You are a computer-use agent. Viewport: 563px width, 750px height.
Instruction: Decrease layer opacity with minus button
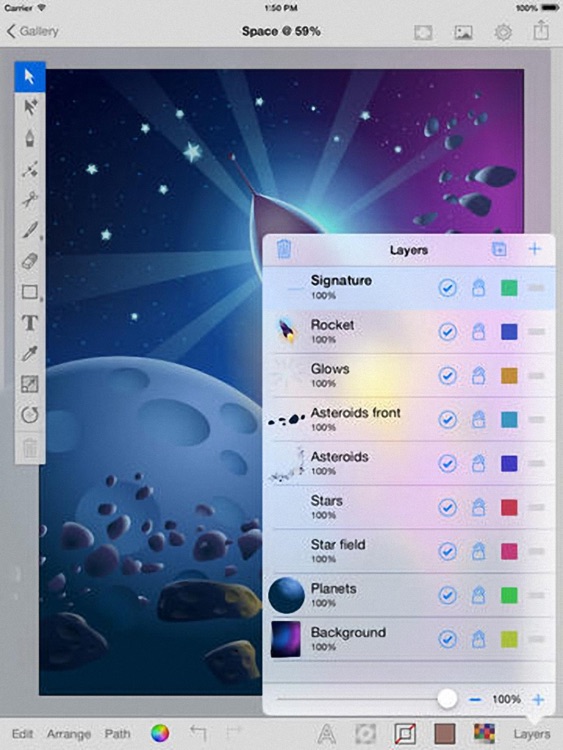coord(475,699)
